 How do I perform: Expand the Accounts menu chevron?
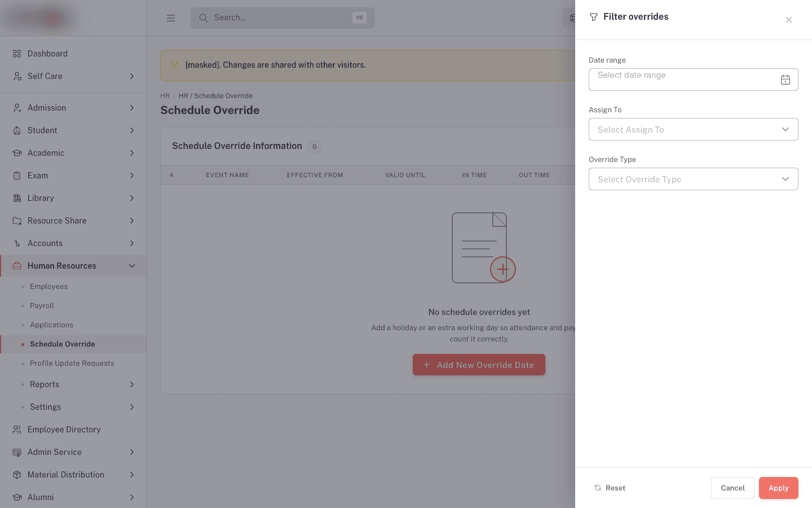tap(132, 243)
